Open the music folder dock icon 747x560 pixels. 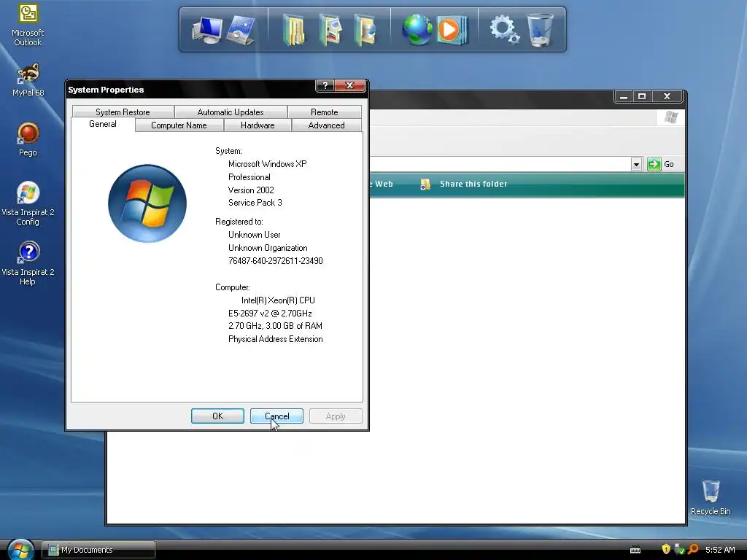click(x=365, y=30)
